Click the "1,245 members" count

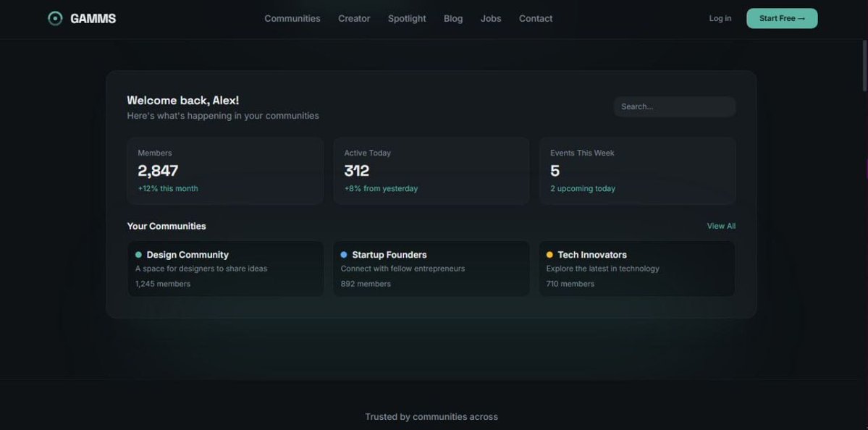tap(163, 284)
